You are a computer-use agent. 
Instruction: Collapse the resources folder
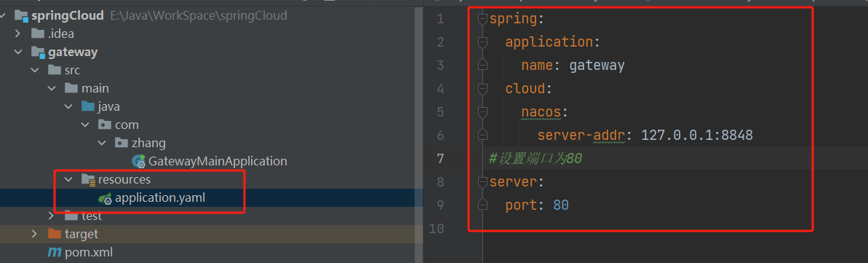point(68,179)
